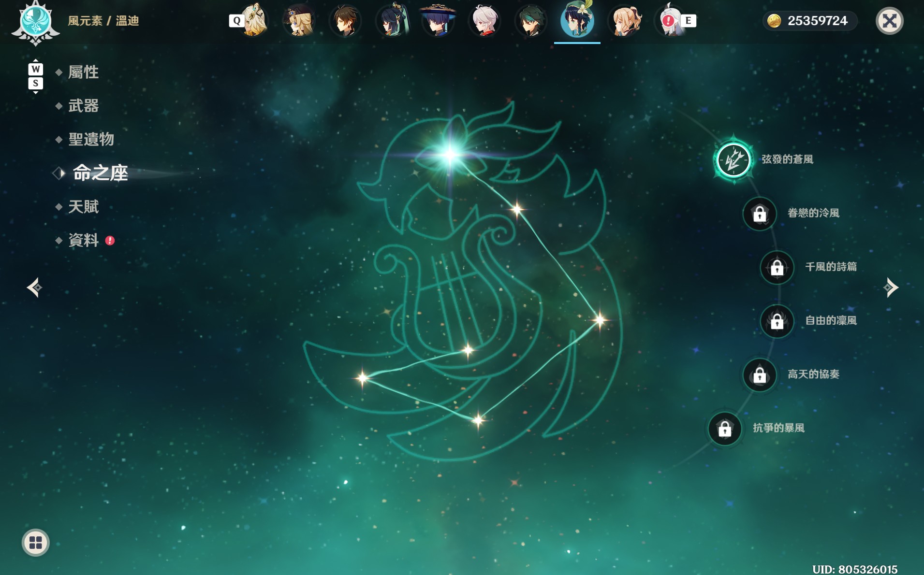Click the Mora amount 25359724

click(817, 21)
